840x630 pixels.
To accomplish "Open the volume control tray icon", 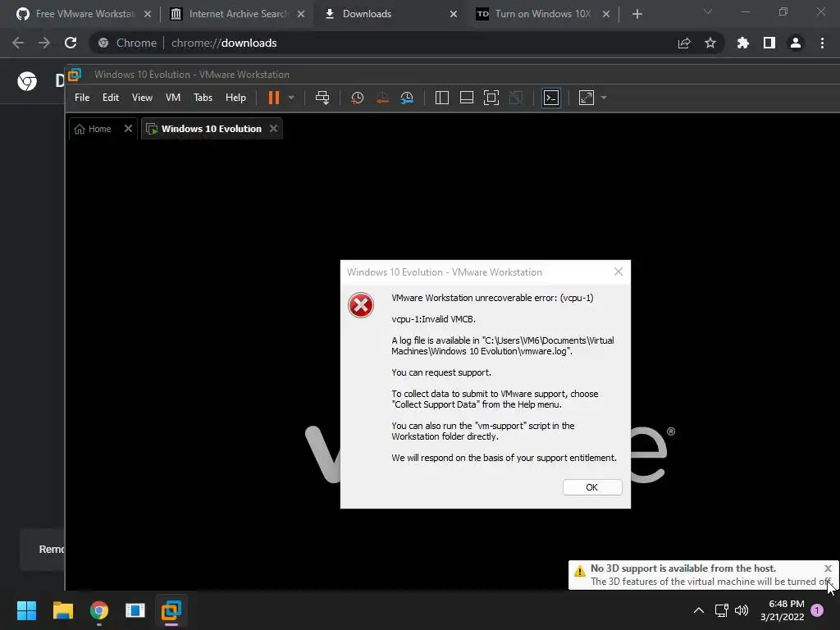I will tap(742, 610).
